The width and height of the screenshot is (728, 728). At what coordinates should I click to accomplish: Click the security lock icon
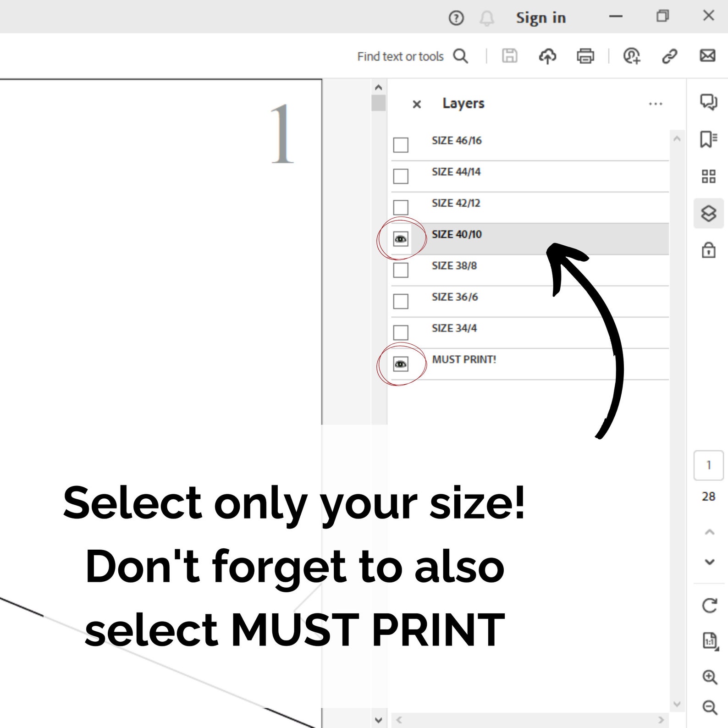(x=709, y=250)
